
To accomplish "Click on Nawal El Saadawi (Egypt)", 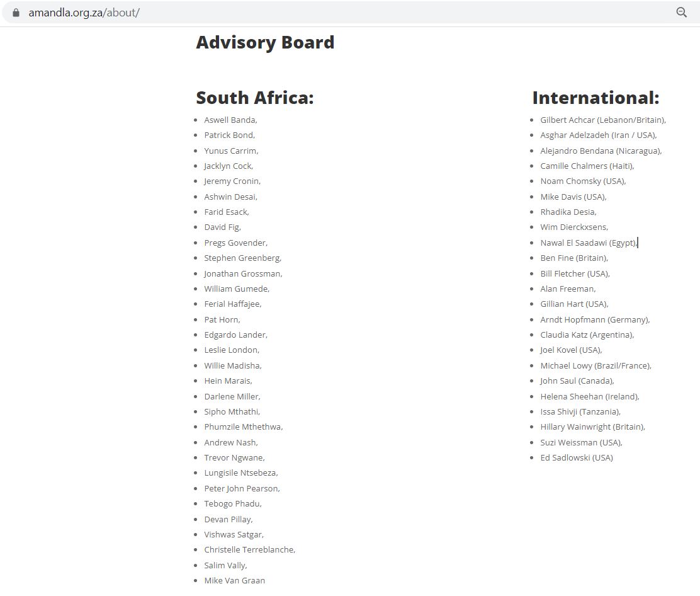I will click(589, 243).
